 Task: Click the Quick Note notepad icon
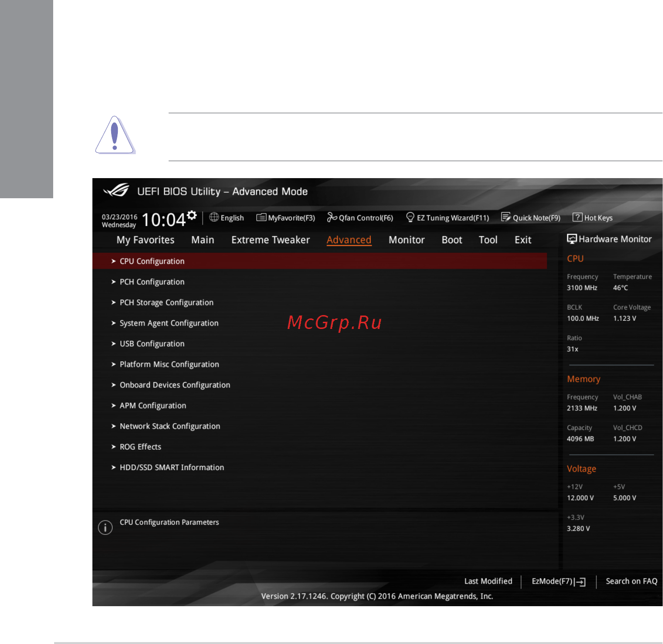[x=506, y=217]
